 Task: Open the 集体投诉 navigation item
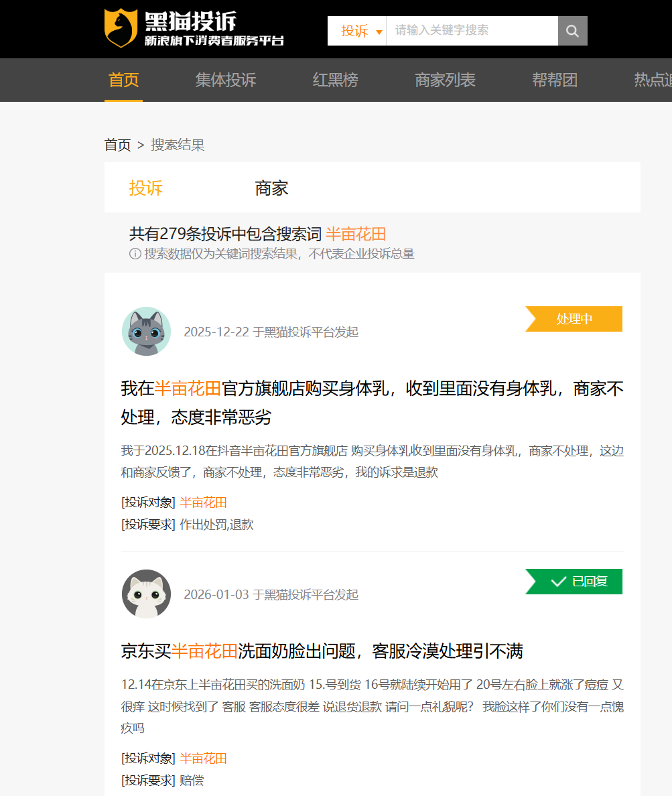point(226,80)
